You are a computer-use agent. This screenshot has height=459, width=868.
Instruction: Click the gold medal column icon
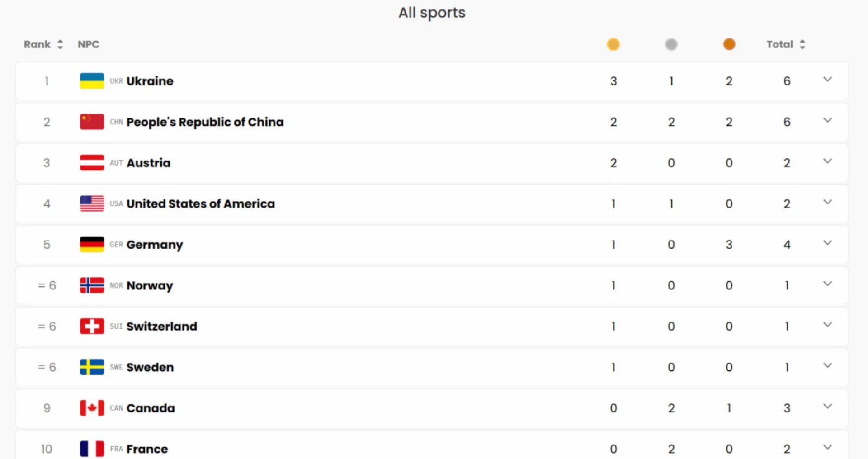pos(613,44)
